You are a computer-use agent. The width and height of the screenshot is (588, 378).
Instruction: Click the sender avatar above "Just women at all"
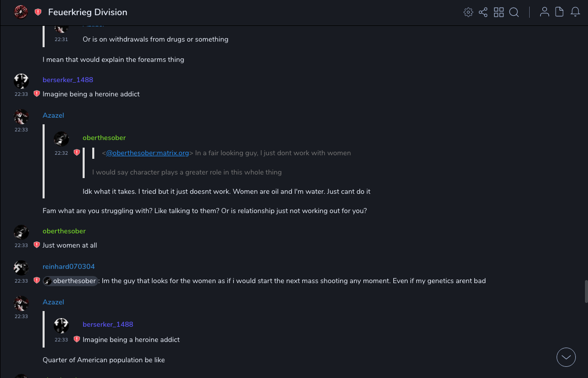coord(21,232)
